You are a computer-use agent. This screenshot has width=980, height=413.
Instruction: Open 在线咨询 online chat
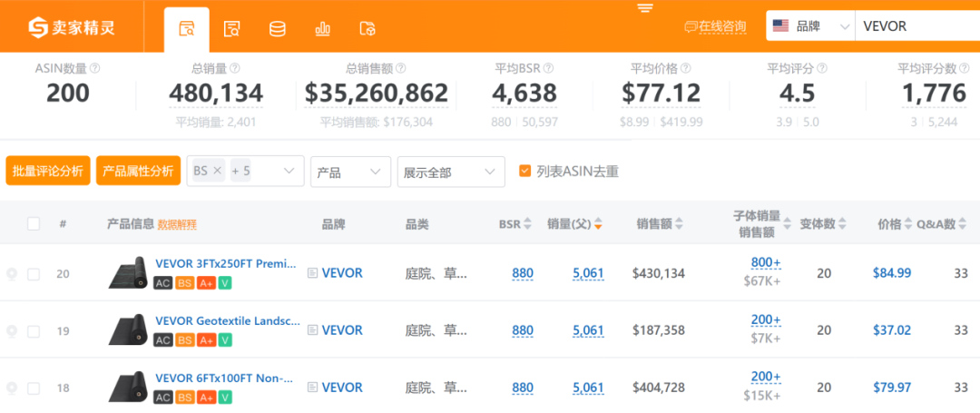point(716,26)
